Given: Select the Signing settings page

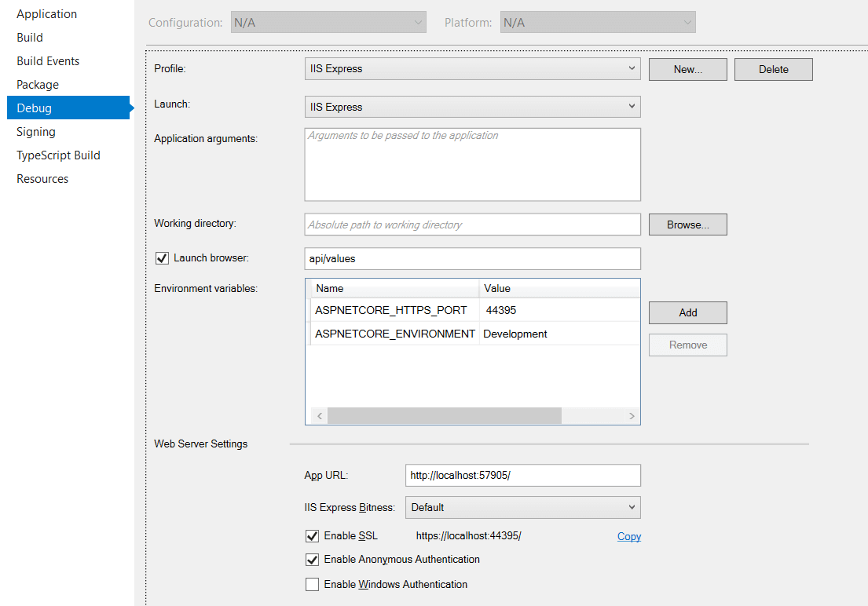Looking at the screenshot, I should coord(35,131).
